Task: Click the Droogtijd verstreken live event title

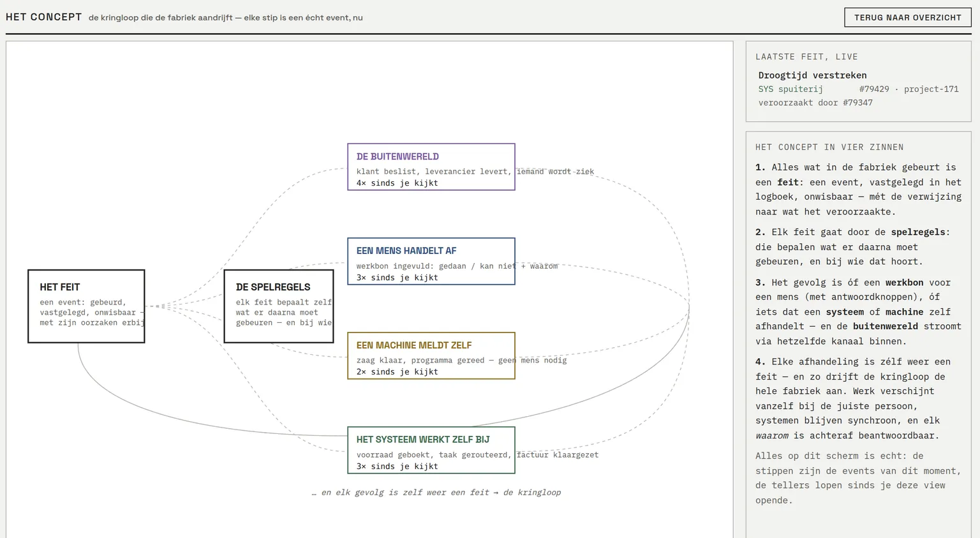Action: click(x=812, y=75)
